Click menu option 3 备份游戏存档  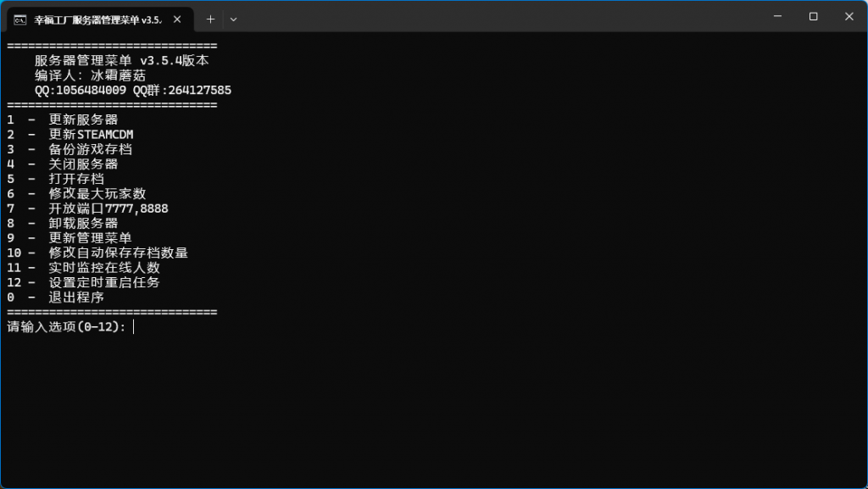pyautogui.click(x=90, y=149)
